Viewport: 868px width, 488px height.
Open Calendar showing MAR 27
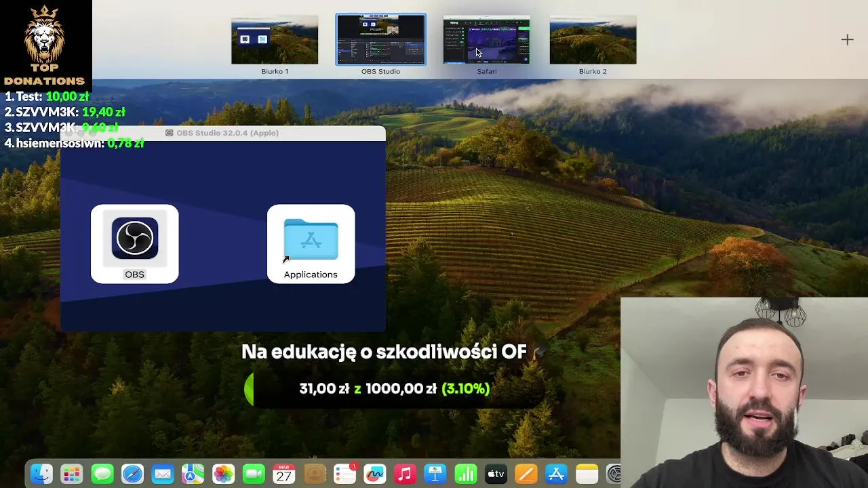pos(283,474)
